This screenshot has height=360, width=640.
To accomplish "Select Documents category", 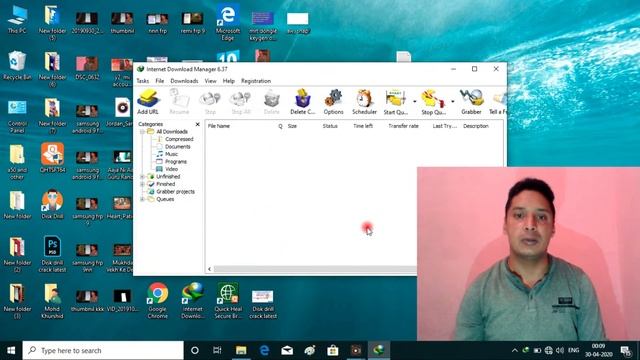I will pos(178,147).
